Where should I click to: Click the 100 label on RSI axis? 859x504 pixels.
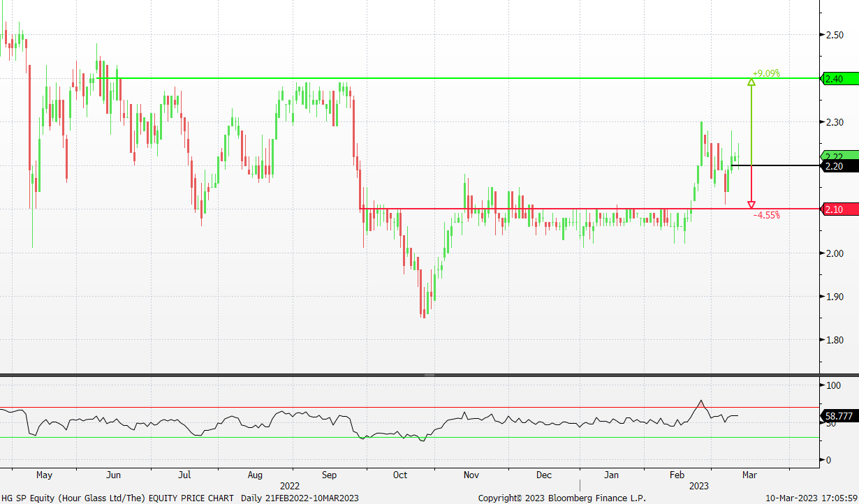tap(834, 385)
